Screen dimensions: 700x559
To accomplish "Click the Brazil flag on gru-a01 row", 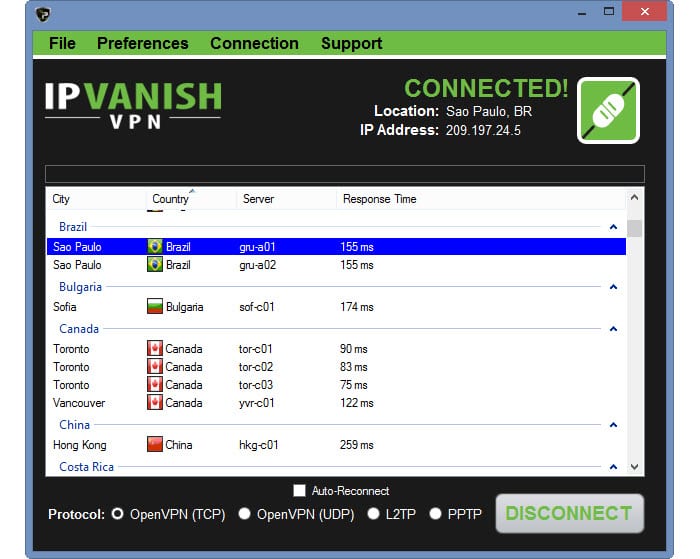I will coord(155,246).
